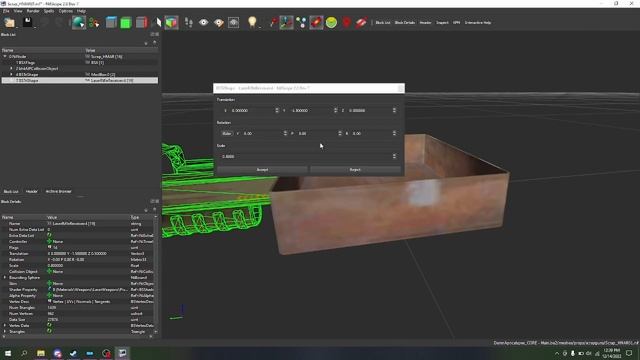Click the Translation X spinner arrows
This screenshot has height=360, width=640.
coord(277,111)
